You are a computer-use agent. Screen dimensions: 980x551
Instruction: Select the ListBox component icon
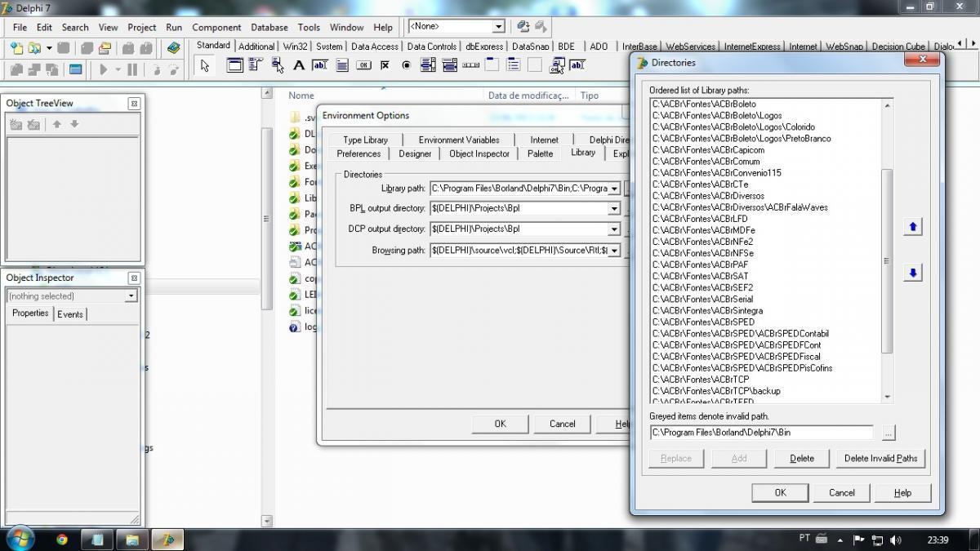pos(428,65)
